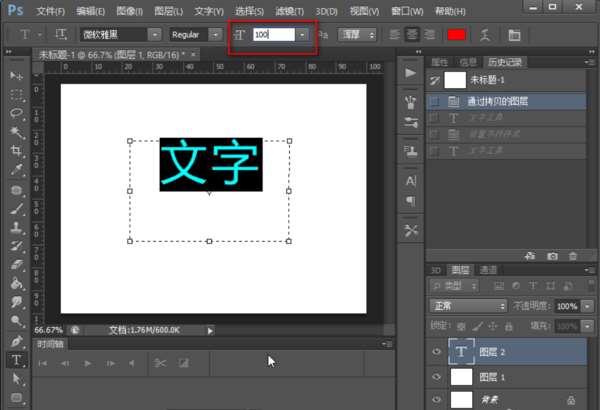
Task: Toggle lock all padlock in Layers panel
Action: [509, 327]
